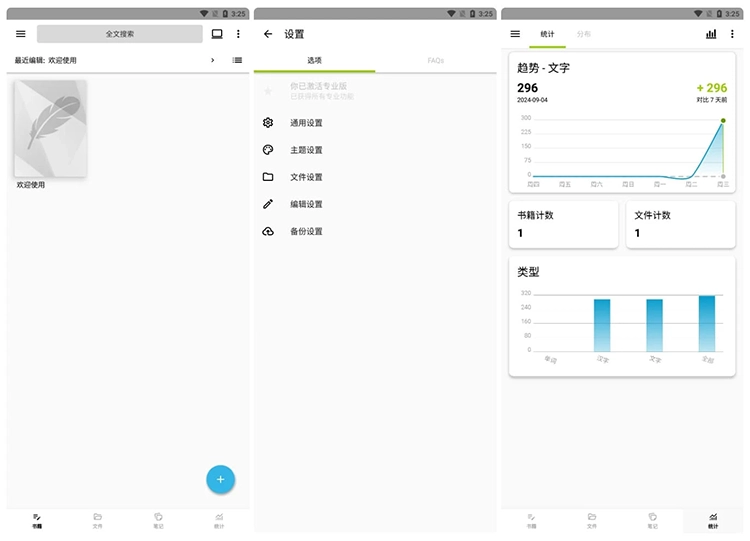Open the hamburger menu on the book list screen
The width and height of the screenshot is (750, 541).
pos(21,34)
